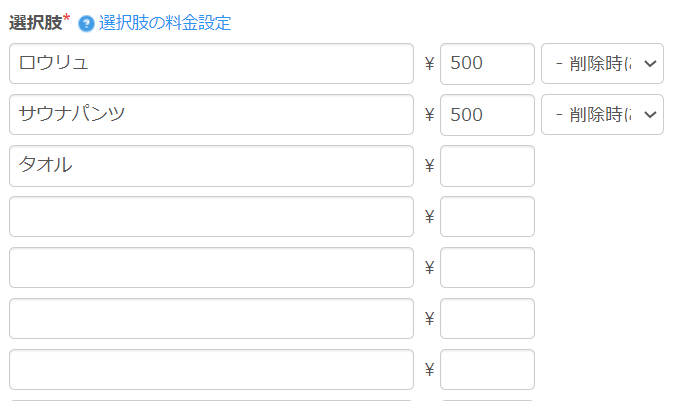The height and width of the screenshot is (401, 690).
Task: Open the 選択肢の料金設定 help link
Action: 165,23
